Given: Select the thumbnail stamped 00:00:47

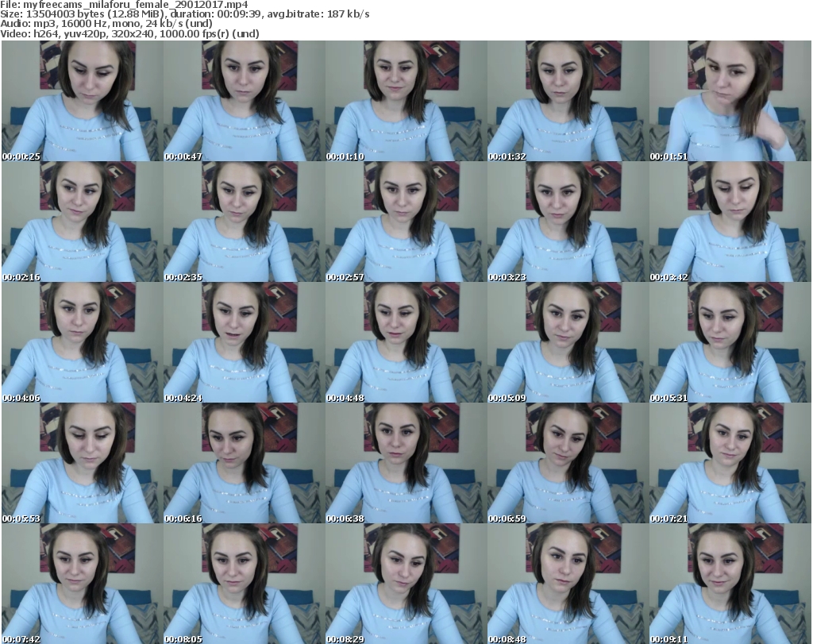Looking at the screenshot, I should coord(245,101).
